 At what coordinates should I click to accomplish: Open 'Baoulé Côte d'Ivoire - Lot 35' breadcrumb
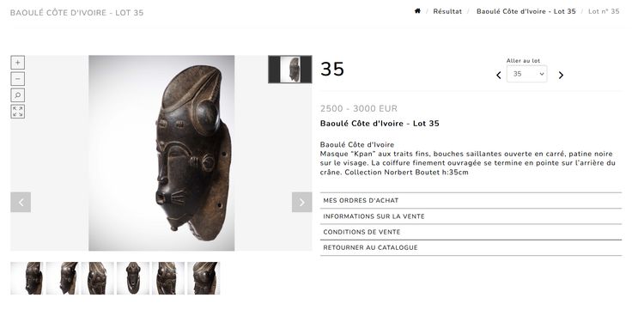tap(526, 11)
